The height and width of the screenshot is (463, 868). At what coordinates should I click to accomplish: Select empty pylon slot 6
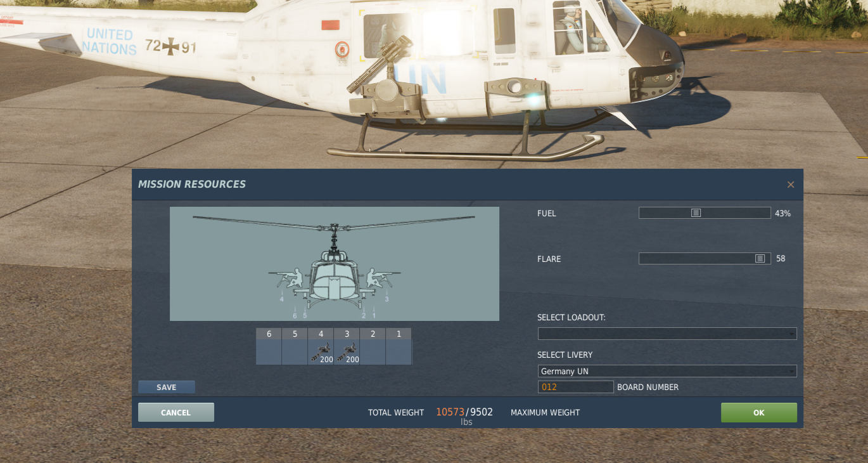[x=269, y=353]
